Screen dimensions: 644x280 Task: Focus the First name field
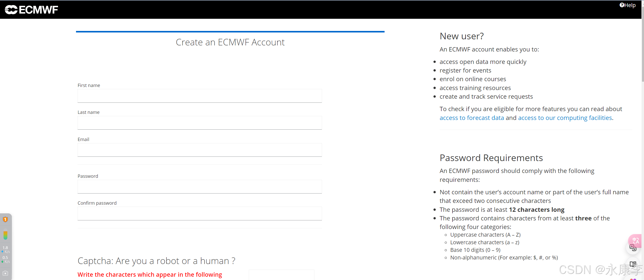point(200,96)
